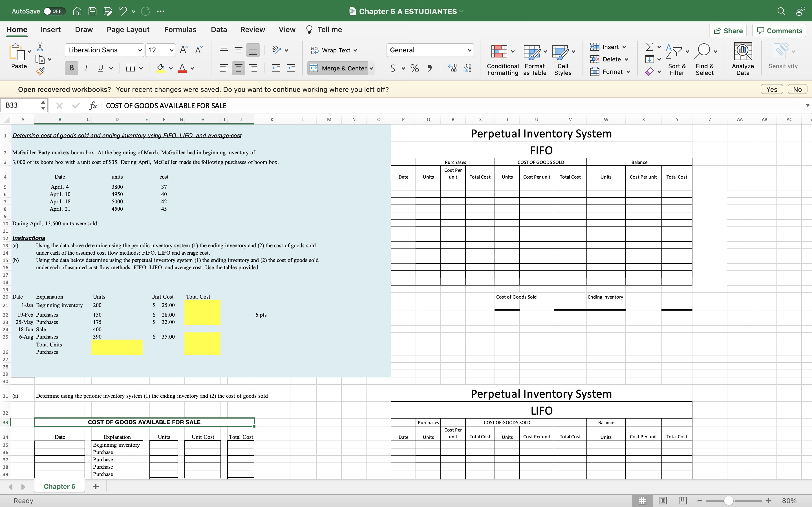Click the Share button

pos(727,31)
